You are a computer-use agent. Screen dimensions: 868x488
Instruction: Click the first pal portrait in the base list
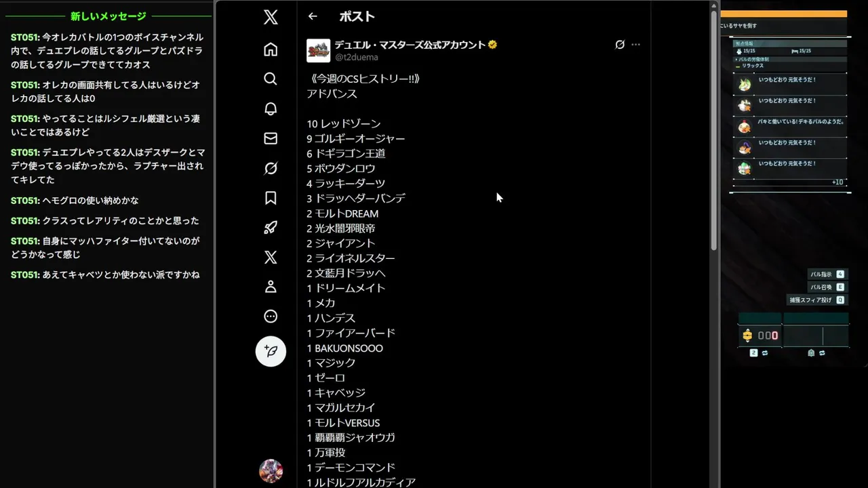pos(745,84)
